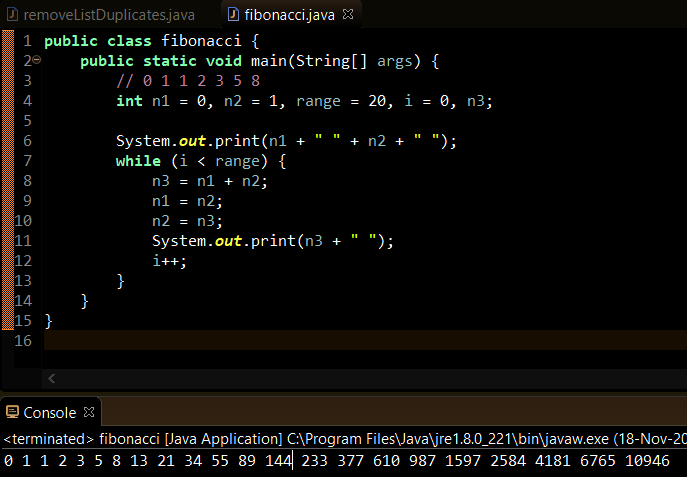This screenshot has height=477, width=687.
Task: Click the 'i++;' statement
Action: click(x=169, y=261)
